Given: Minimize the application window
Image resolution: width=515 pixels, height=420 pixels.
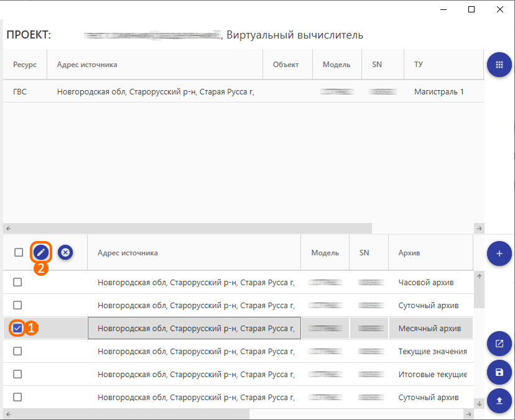Looking at the screenshot, I should pos(443,9).
